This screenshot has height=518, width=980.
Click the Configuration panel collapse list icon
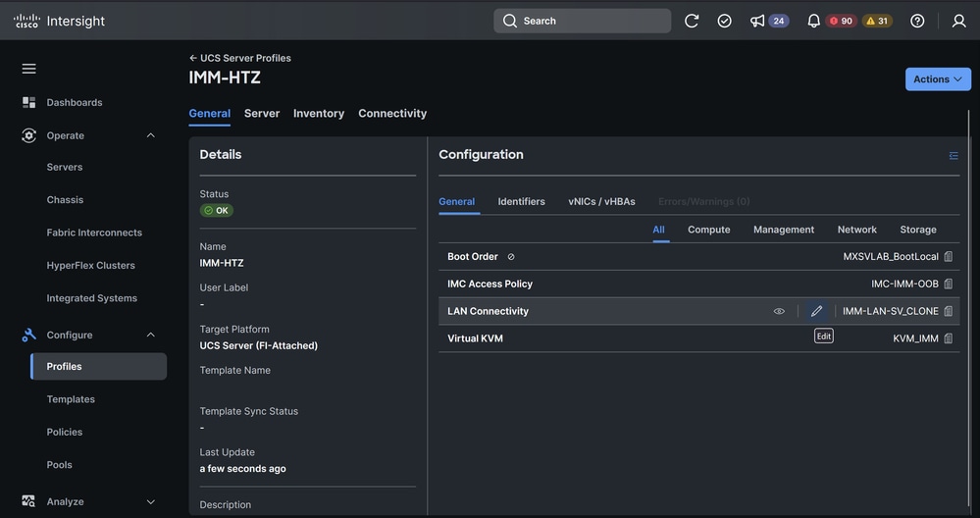pyautogui.click(x=954, y=155)
